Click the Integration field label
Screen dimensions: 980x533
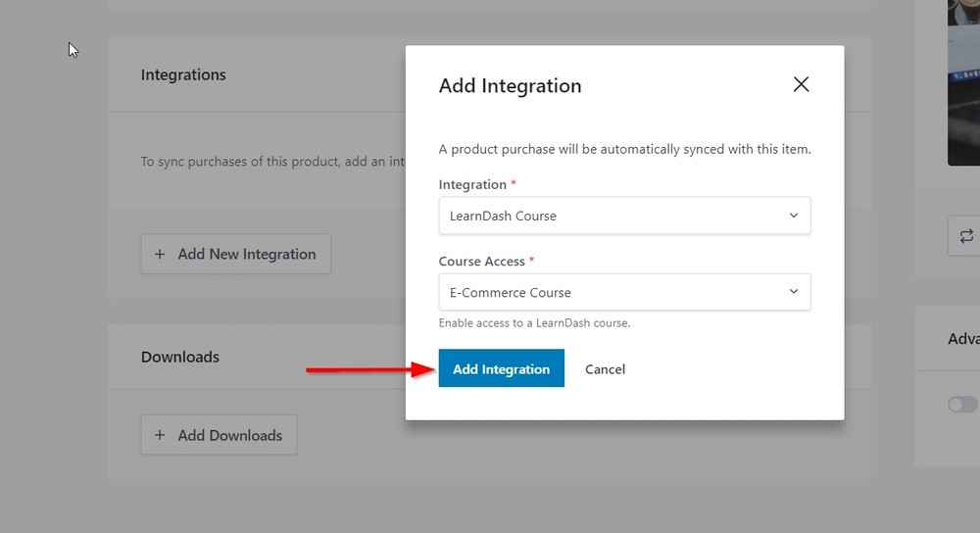coord(472,184)
